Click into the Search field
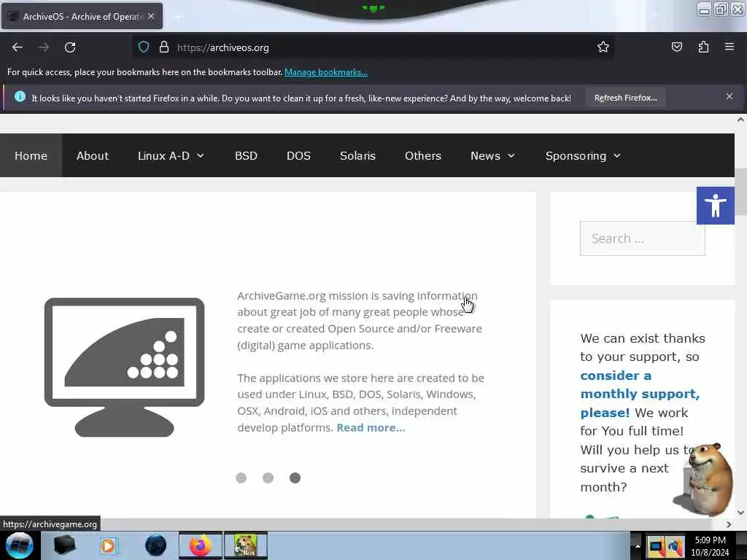The height and width of the screenshot is (560, 747). click(x=642, y=238)
